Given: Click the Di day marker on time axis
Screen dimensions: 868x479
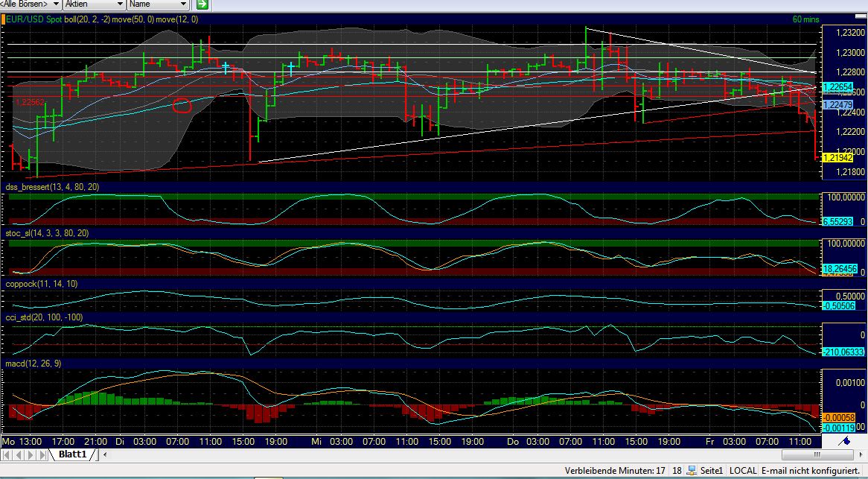Looking at the screenshot, I should coord(120,442).
